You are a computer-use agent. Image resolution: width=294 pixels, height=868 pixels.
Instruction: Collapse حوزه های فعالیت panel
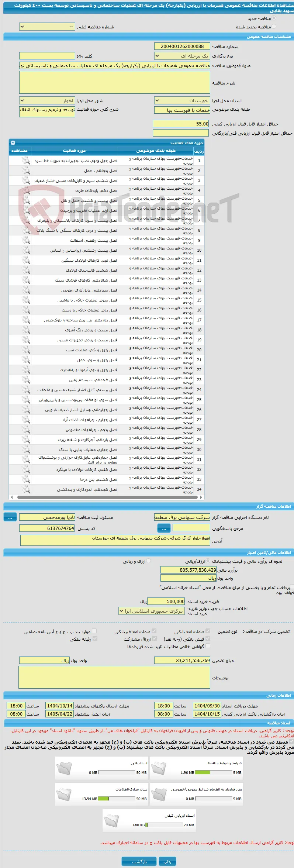point(13,143)
